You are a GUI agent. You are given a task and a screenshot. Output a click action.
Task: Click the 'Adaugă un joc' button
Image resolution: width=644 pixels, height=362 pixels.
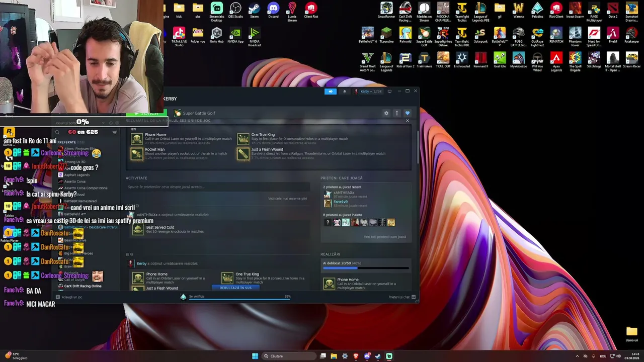pos(69,297)
